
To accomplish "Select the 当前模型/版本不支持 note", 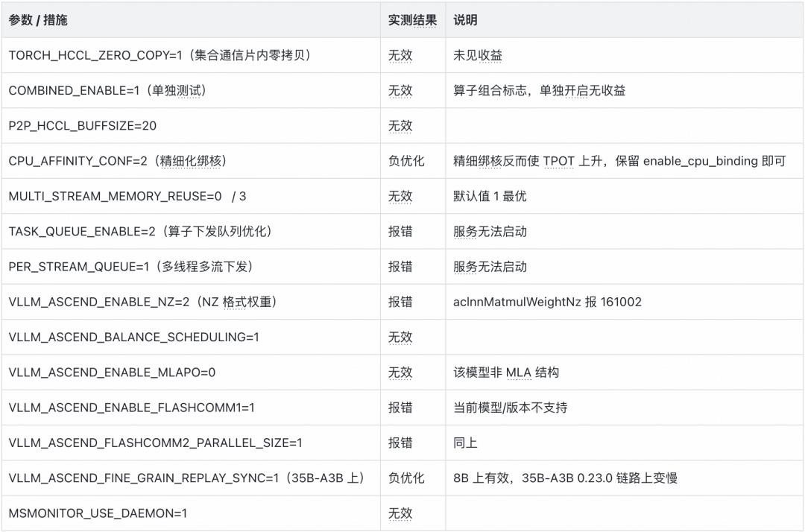I will point(511,408).
